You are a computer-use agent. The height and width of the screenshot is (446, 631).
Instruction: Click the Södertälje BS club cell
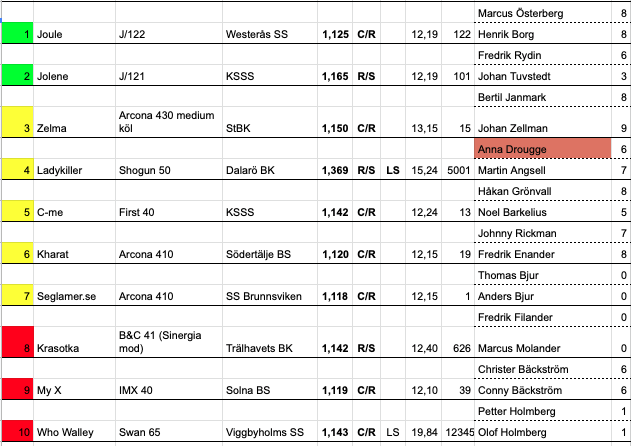click(270, 255)
